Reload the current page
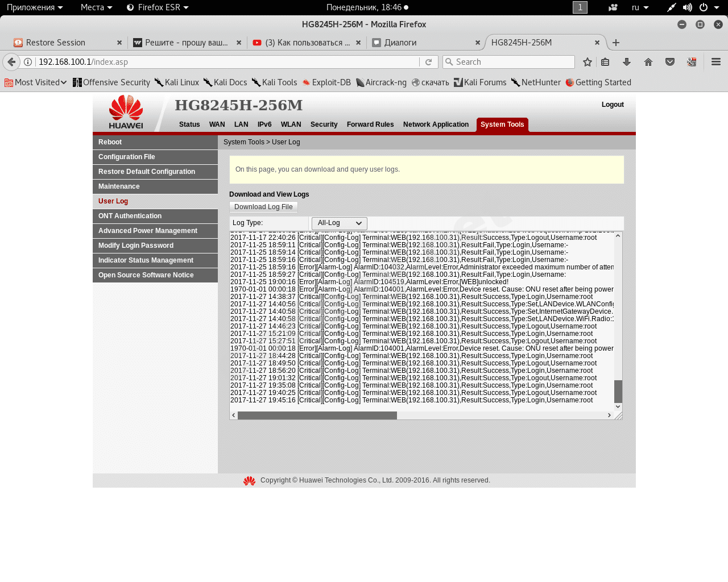Viewport: 728px width, 582px height. (429, 62)
